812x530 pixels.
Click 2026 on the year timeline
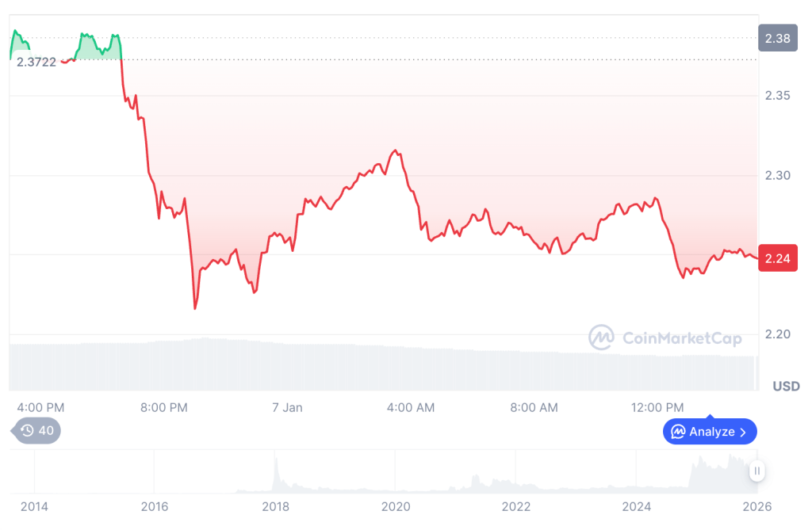click(757, 506)
